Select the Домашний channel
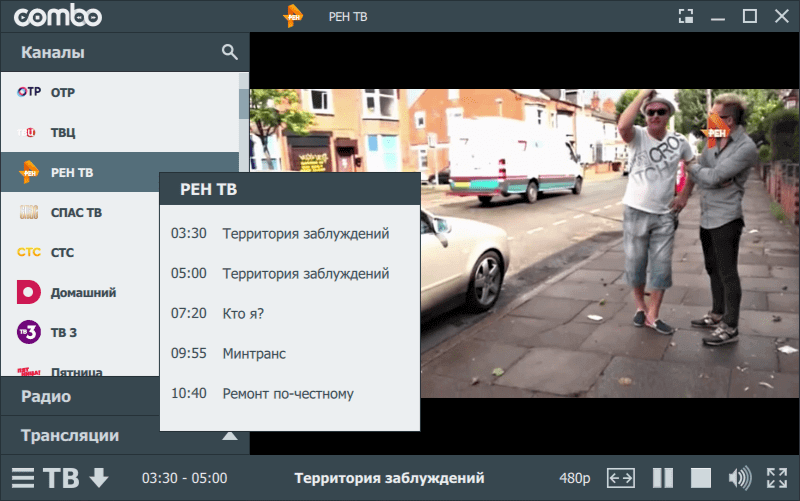The height and width of the screenshot is (501, 800). point(81,292)
